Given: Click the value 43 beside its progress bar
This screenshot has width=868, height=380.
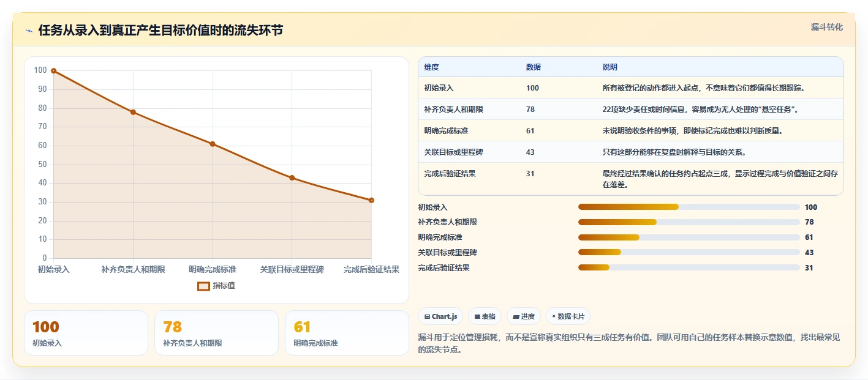Looking at the screenshot, I should (809, 252).
